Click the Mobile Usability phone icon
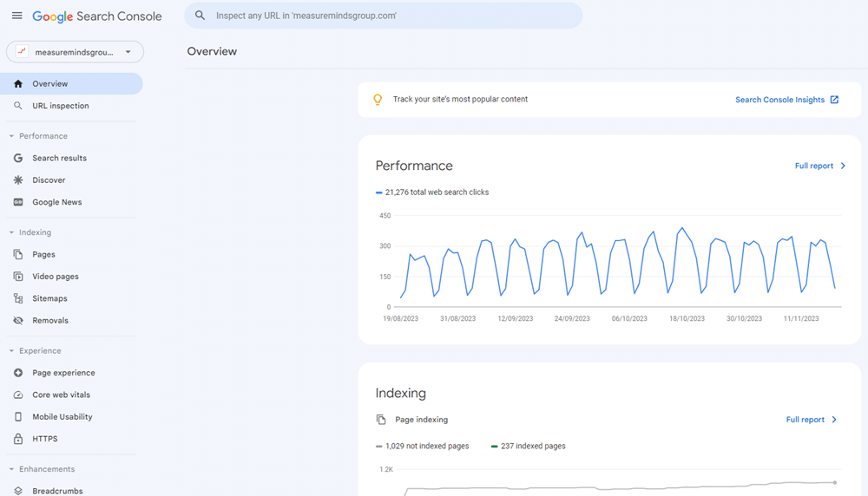The image size is (868, 496). [18, 417]
